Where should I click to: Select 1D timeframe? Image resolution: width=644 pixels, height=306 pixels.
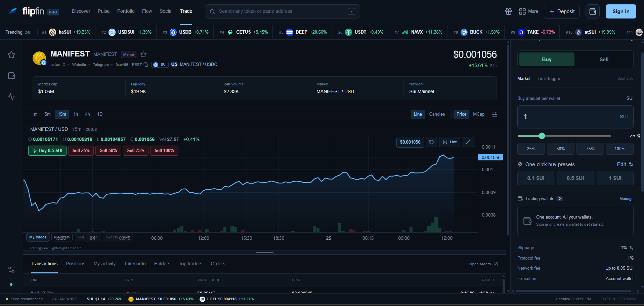point(100,114)
